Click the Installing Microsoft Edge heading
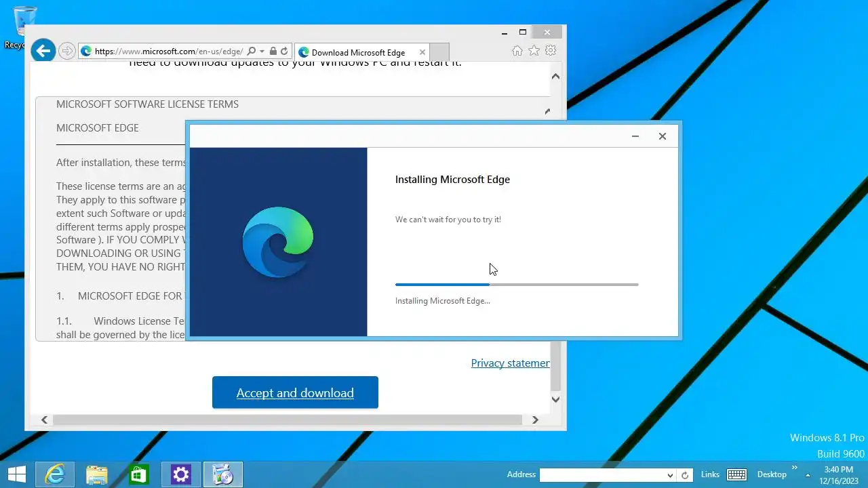868x488 pixels. [x=452, y=180]
